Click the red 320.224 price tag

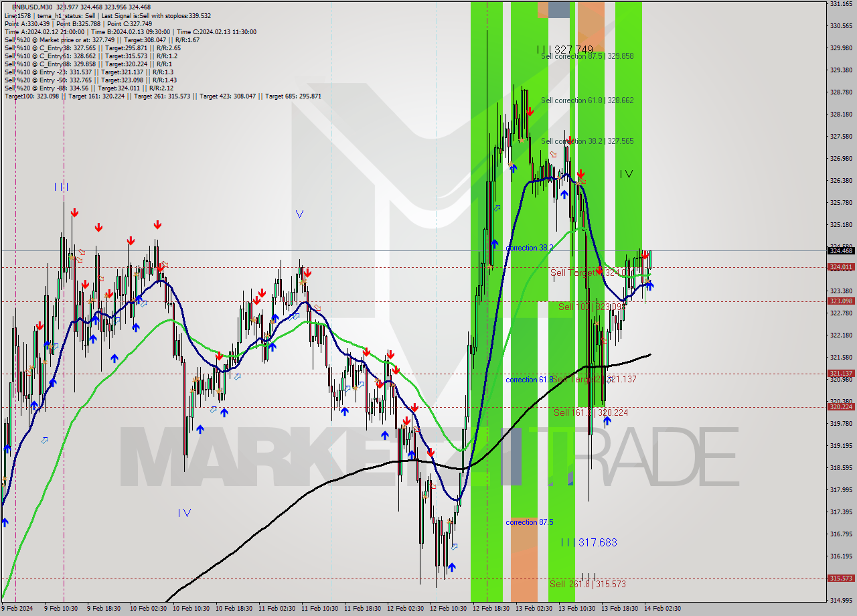(x=841, y=407)
